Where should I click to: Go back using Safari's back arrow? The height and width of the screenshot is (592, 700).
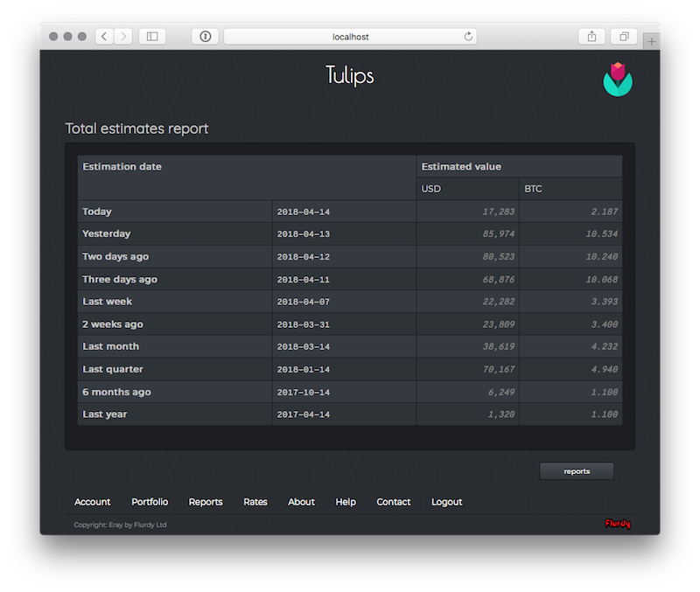click(x=105, y=36)
